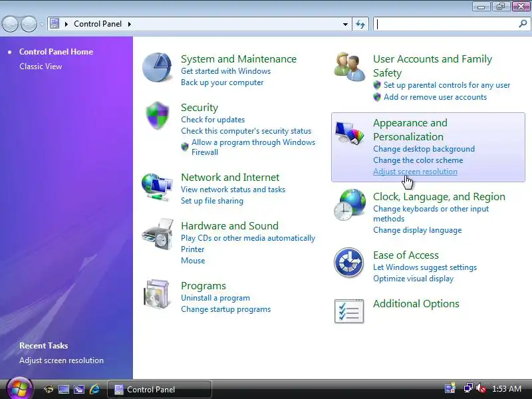Click the muted volume tray icon
The width and height of the screenshot is (532, 399).
(481, 388)
